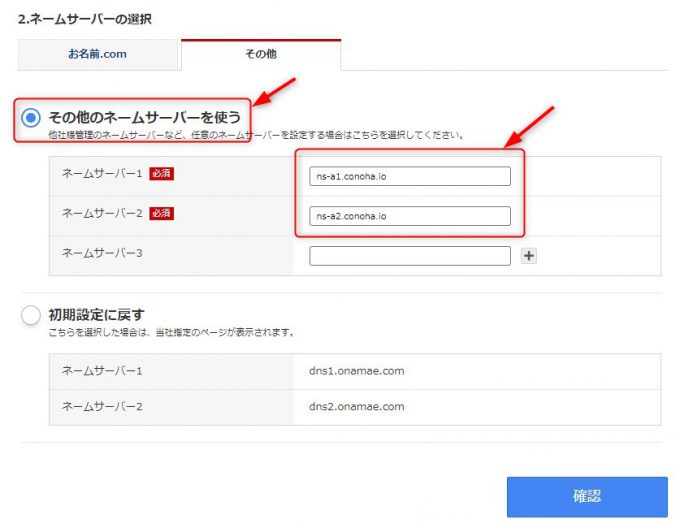680x528 pixels.
Task: Focus the empty ネームサーバー3 input field
Action: [x=410, y=256]
